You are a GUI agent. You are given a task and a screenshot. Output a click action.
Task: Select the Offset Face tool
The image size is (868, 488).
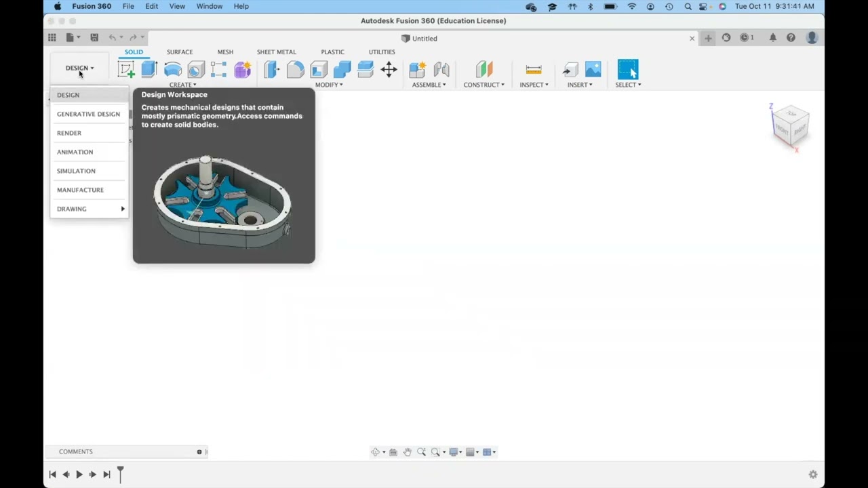point(366,69)
